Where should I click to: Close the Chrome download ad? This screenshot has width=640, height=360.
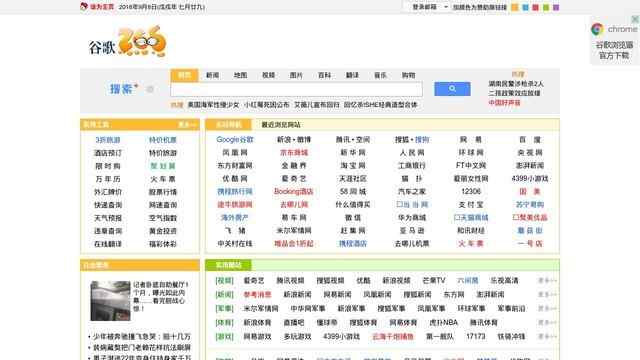[x=635, y=19]
